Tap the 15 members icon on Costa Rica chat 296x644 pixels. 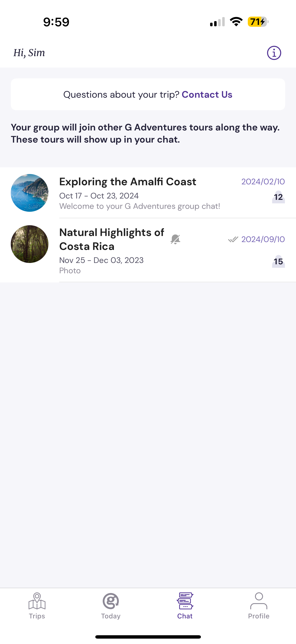(278, 261)
